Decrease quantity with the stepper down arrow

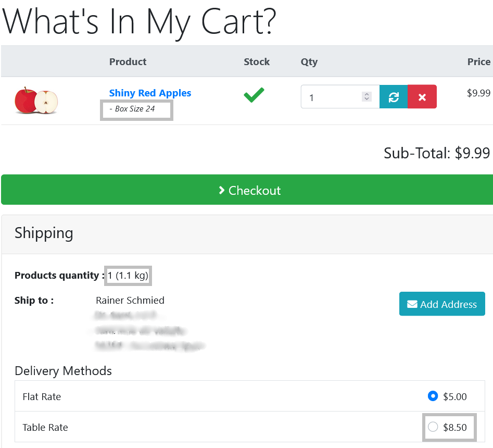(366, 99)
